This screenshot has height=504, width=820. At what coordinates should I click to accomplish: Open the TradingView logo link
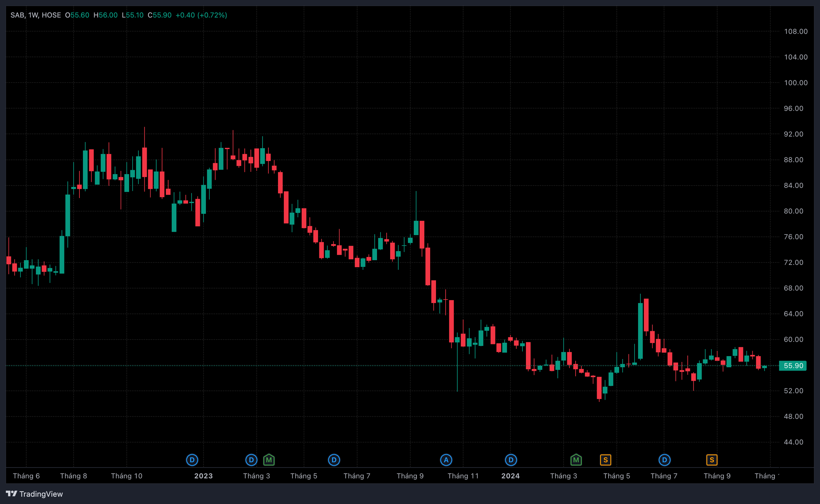34,494
